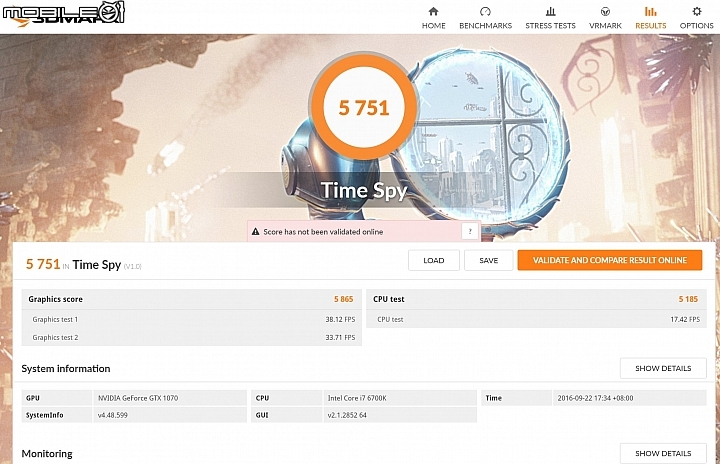Click the Mobile01 logo in corner

(63, 13)
